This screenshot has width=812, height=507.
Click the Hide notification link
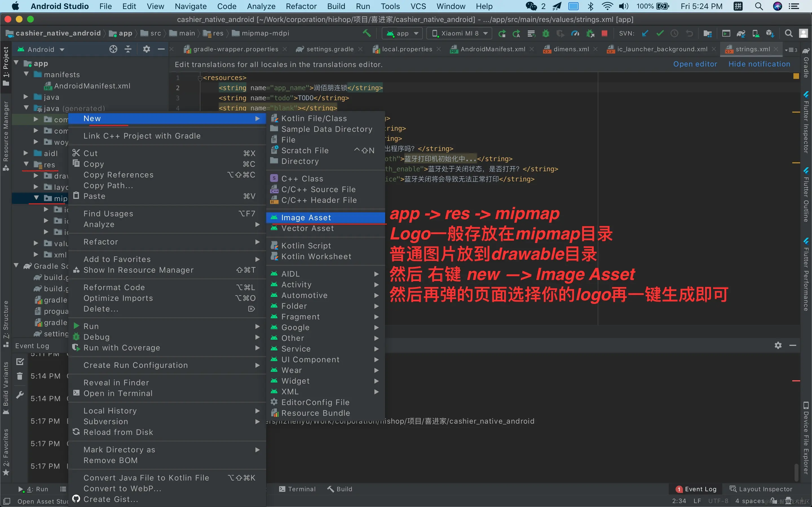[759, 64]
